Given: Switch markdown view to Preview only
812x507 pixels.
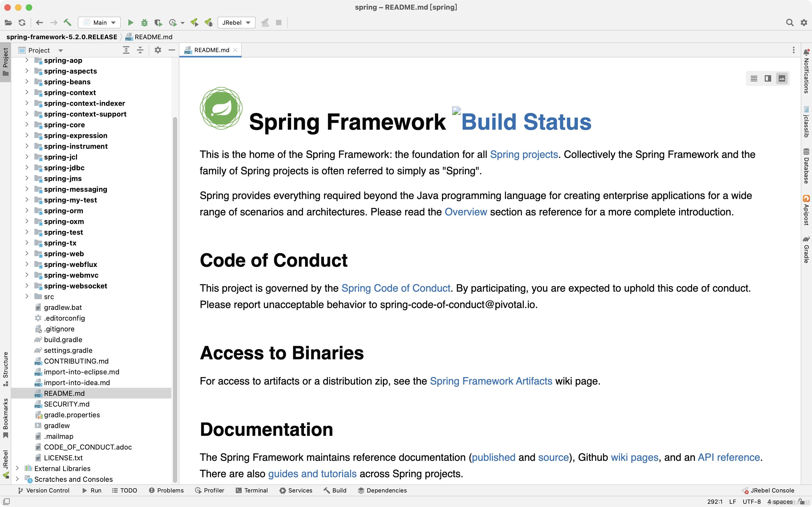Looking at the screenshot, I should pyautogui.click(x=782, y=78).
